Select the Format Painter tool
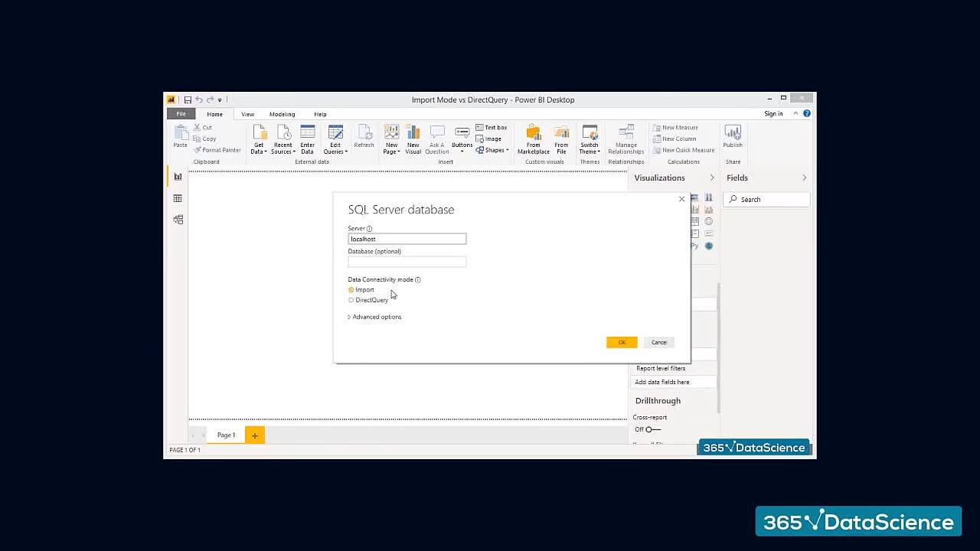Viewport: 980px width, 551px height. pos(217,150)
